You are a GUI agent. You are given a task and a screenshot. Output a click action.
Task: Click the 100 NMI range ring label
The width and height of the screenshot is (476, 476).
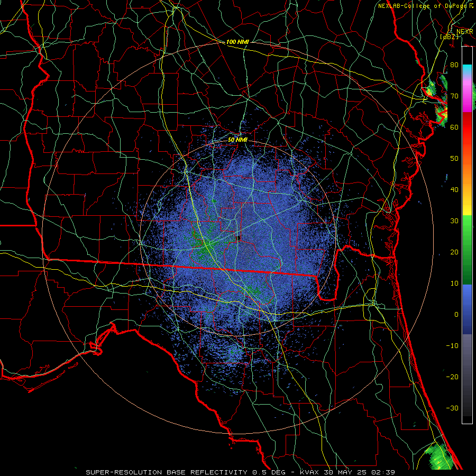pyautogui.click(x=237, y=42)
